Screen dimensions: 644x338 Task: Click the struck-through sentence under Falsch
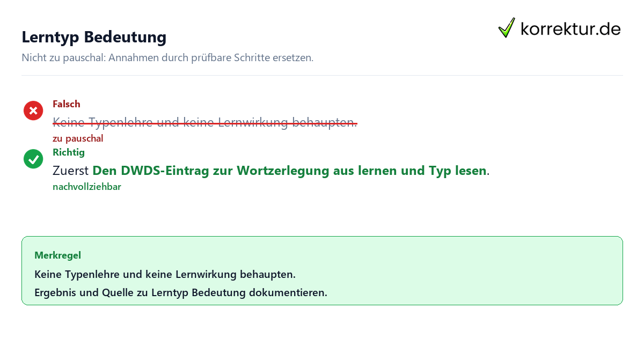point(205,122)
